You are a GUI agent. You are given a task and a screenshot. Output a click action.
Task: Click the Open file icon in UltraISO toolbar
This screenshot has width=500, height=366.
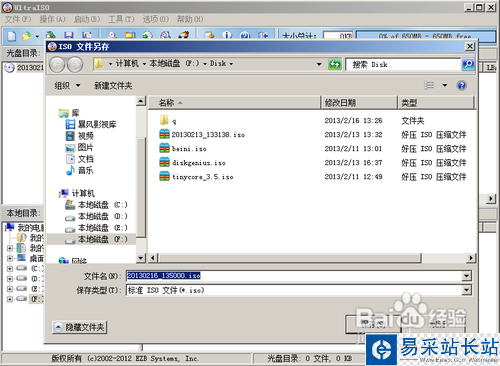(x=26, y=36)
